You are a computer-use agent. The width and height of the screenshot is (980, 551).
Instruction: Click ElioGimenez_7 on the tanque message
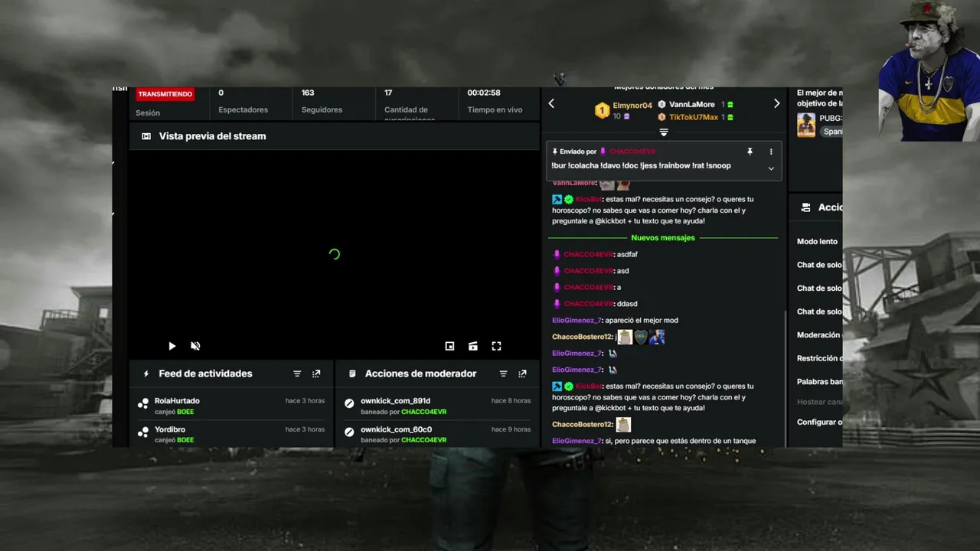(x=577, y=441)
